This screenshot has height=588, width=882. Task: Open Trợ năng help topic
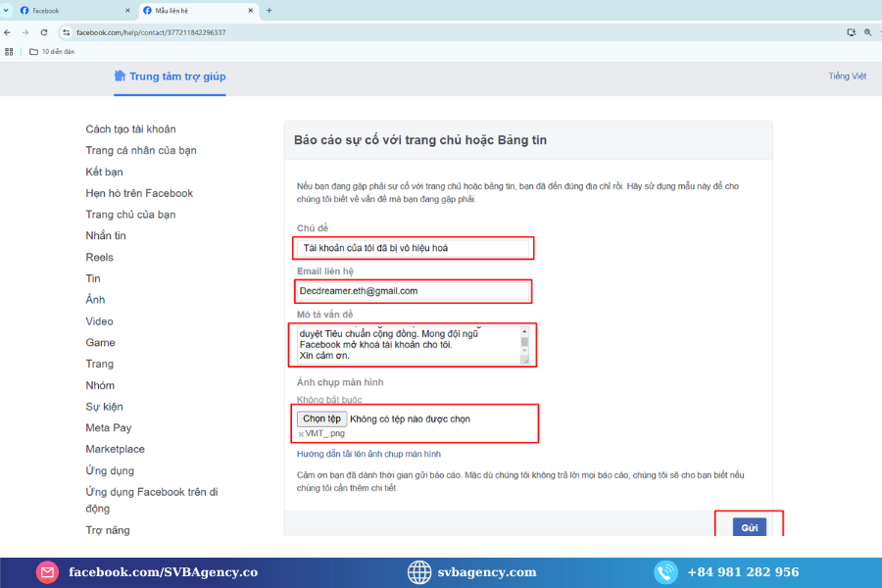click(108, 530)
